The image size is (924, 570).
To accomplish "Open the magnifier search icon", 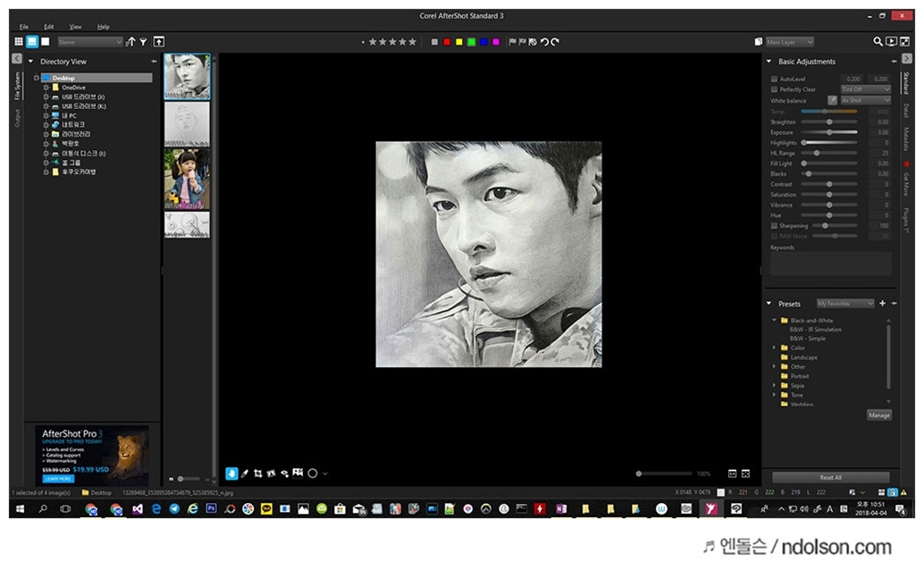I will tap(878, 41).
